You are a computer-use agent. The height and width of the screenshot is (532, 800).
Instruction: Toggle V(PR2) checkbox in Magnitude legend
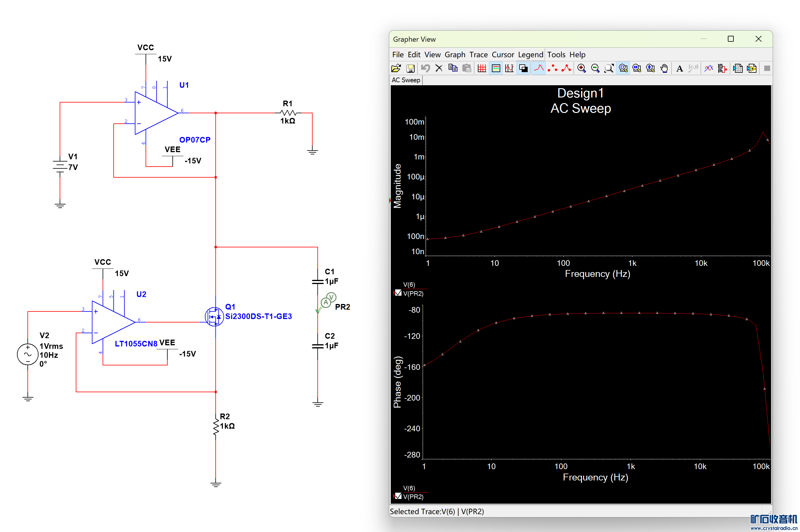point(398,293)
